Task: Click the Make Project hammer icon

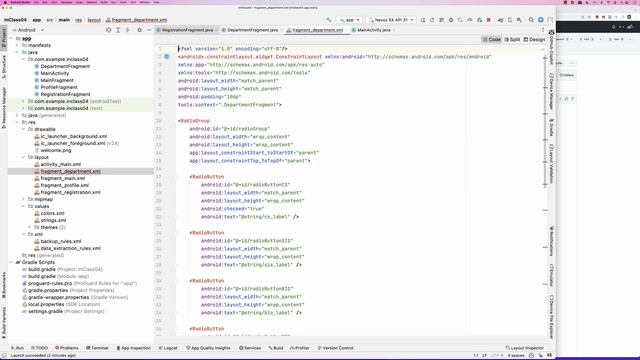Action: click(x=329, y=20)
